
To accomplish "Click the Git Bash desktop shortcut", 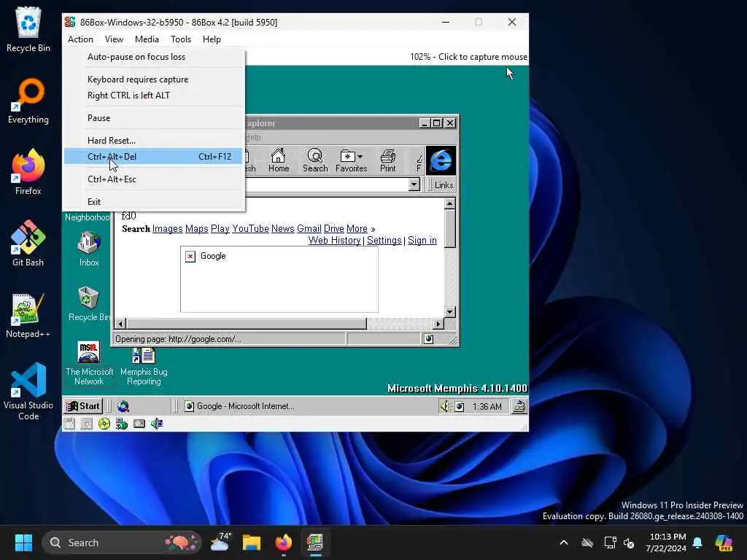I will click(x=28, y=244).
